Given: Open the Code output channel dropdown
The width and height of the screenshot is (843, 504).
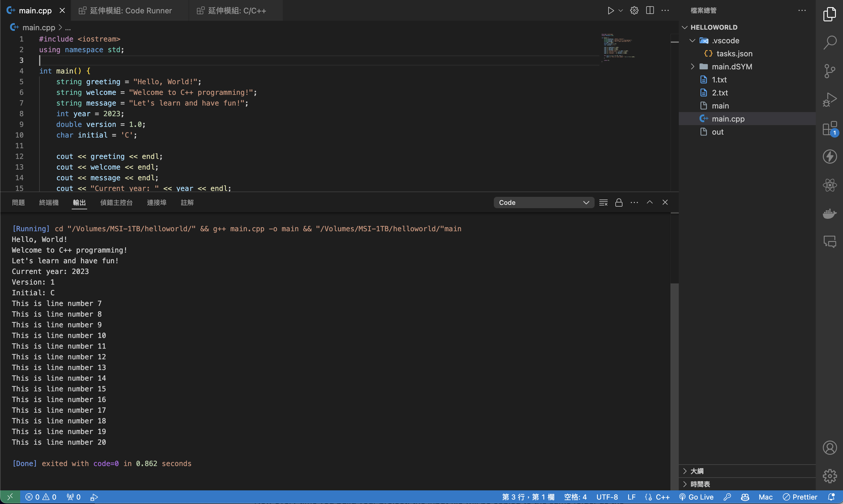Looking at the screenshot, I should pyautogui.click(x=544, y=202).
